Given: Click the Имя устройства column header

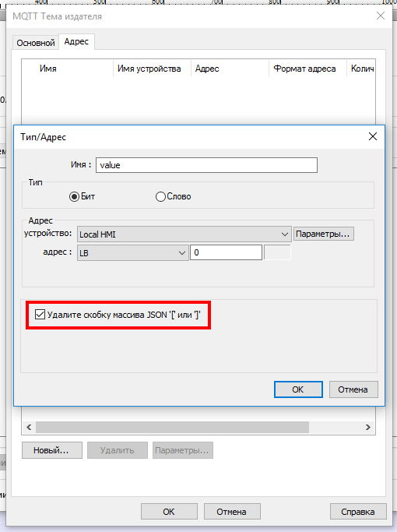Looking at the screenshot, I should [149, 69].
